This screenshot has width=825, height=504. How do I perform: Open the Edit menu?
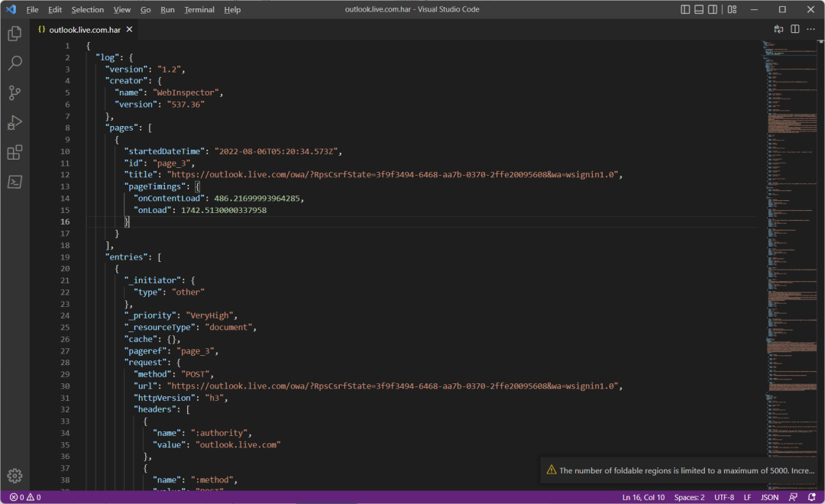click(x=55, y=9)
